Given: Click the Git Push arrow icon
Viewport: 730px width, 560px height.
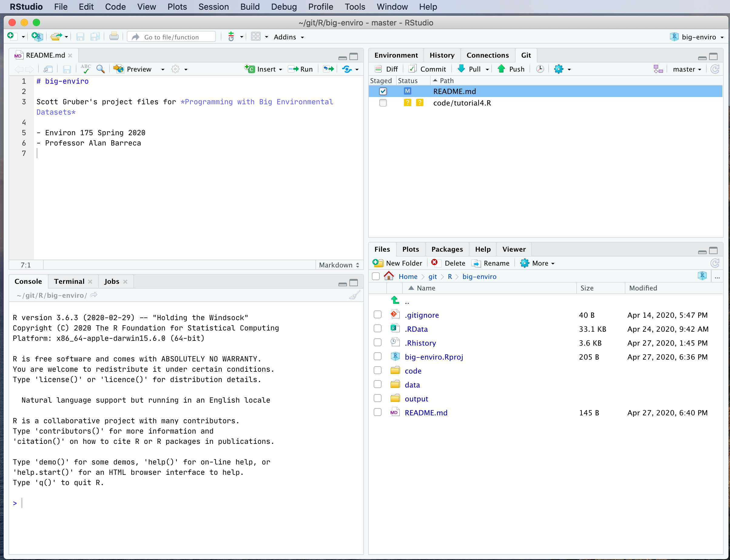Looking at the screenshot, I should pos(501,69).
